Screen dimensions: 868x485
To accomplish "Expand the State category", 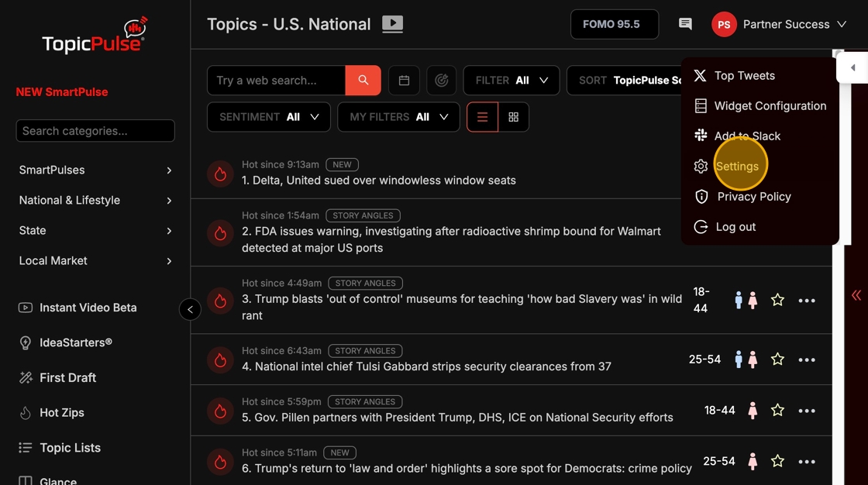I will (x=95, y=230).
